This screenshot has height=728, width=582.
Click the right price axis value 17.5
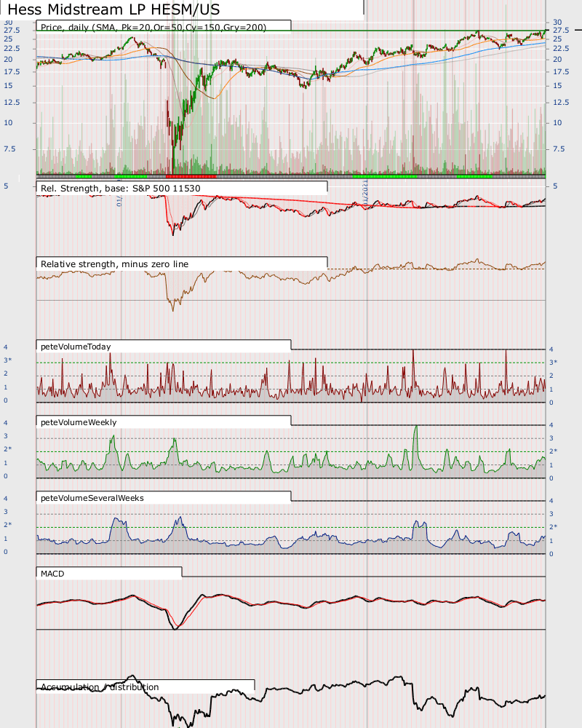[x=561, y=72]
